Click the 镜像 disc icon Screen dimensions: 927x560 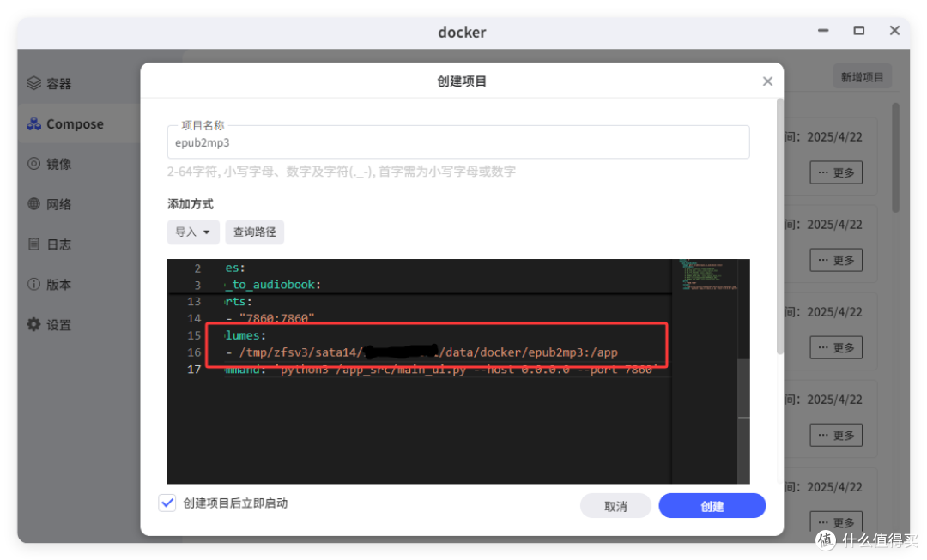tap(33, 164)
